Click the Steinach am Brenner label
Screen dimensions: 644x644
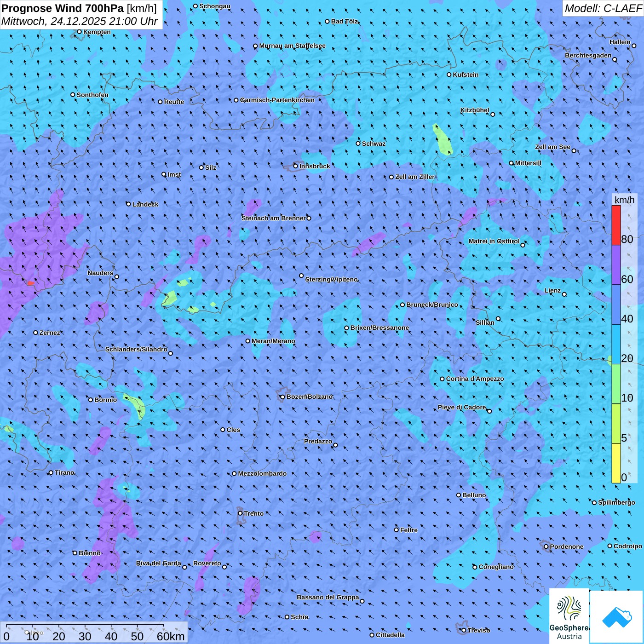click(x=274, y=218)
